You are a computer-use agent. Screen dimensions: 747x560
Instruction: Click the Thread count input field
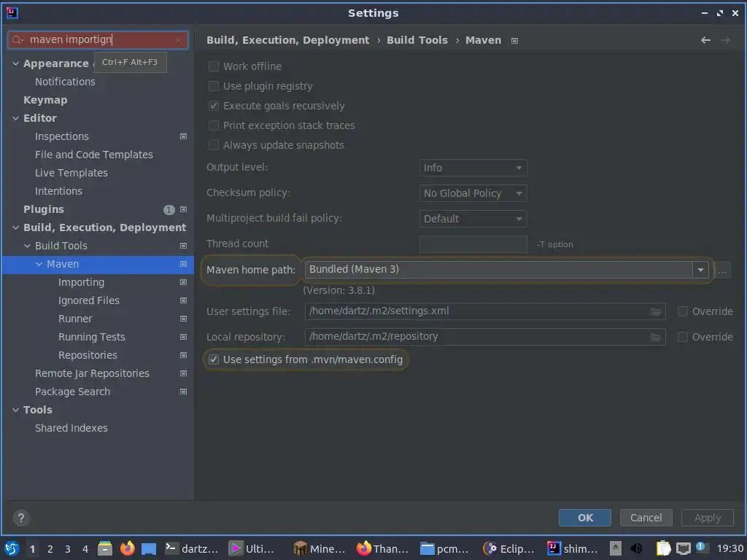(x=473, y=244)
